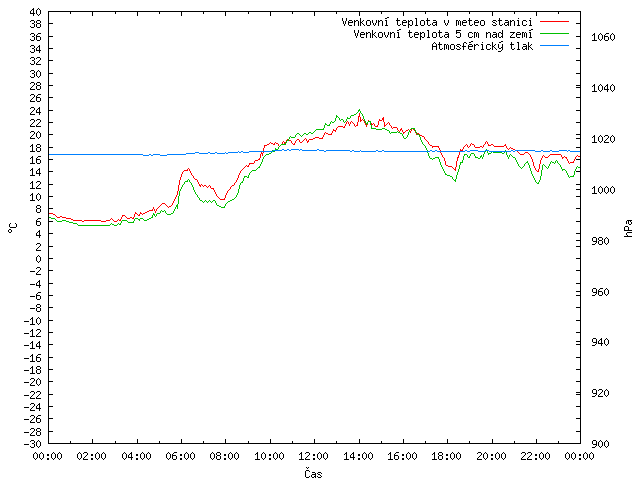Click legend label 'Venkovní teplota v meteo stanici'
Image resolution: width=640 pixels, height=480 pixels.
(x=437, y=22)
